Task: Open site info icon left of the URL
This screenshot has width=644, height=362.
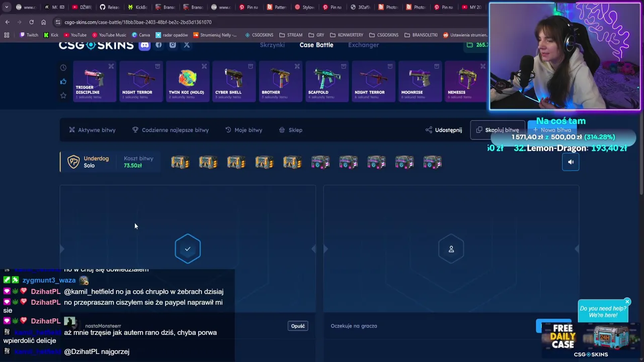Action: (x=58, y=22)
